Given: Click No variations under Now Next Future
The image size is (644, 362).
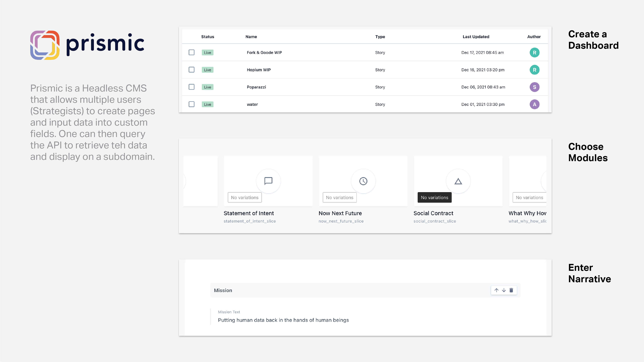Looking at the screenshot, I should point(340,197).
